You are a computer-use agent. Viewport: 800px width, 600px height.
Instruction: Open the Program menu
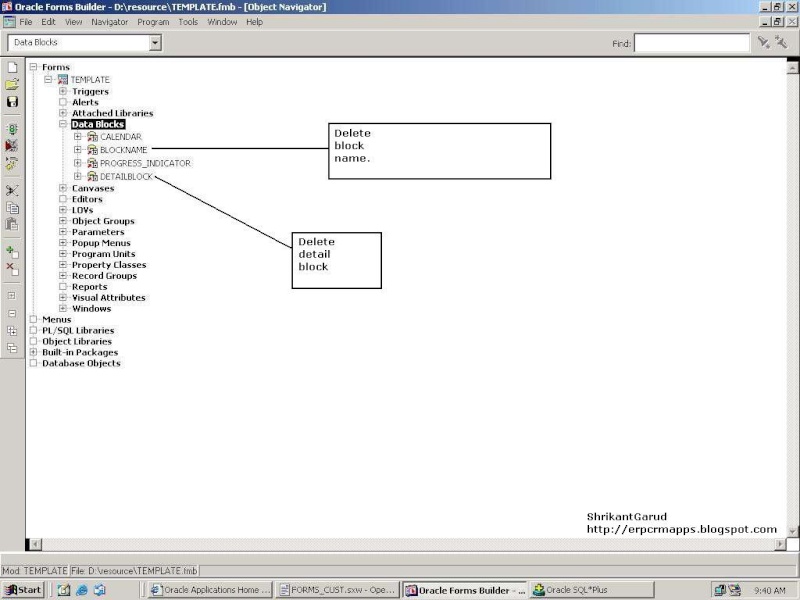tap(153, 22)
